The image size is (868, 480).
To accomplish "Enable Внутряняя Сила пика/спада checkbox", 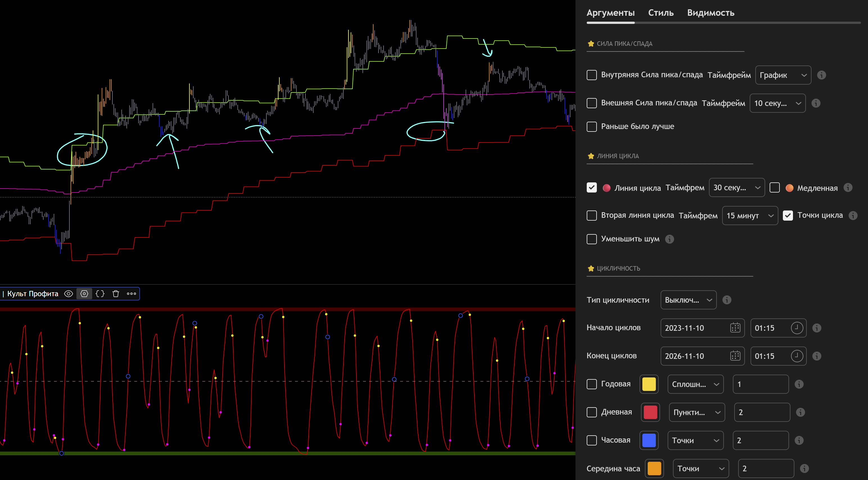I will pyautogui.click(x=592, y=75).
